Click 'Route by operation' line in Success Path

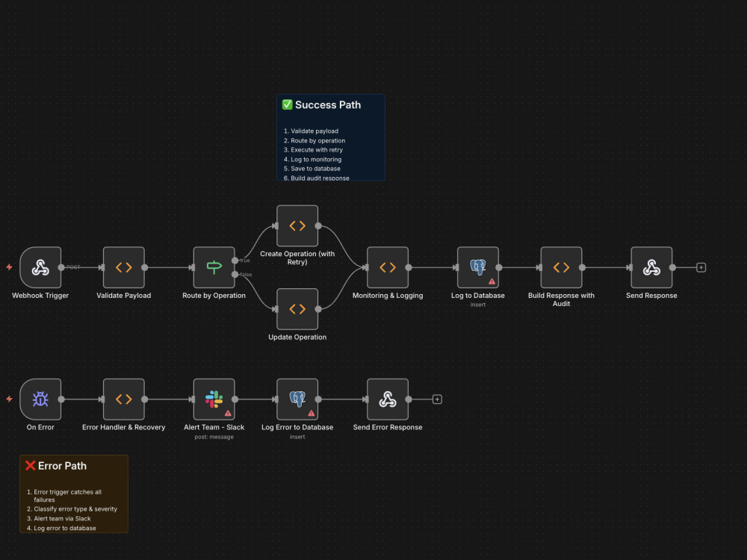tap(317, 140)
